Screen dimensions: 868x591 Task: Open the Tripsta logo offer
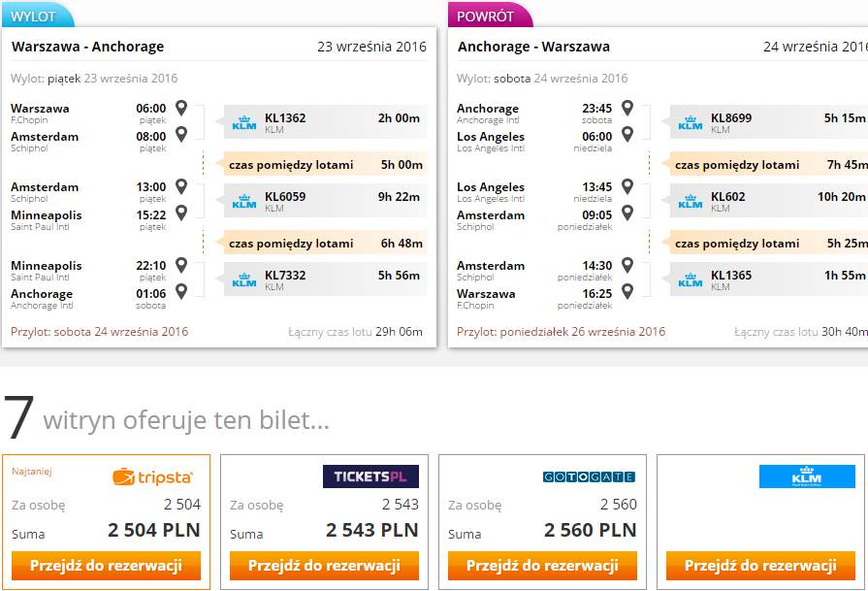153,476
